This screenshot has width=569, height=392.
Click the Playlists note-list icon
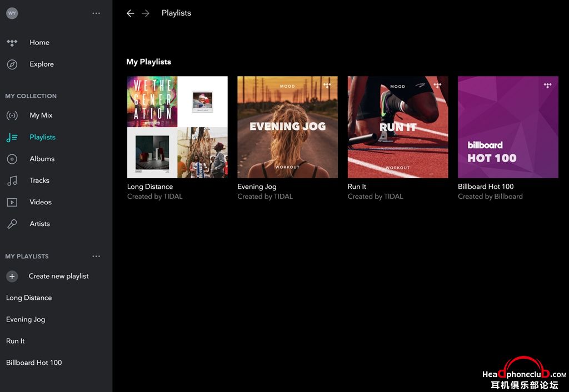click(x=12, y=138)
